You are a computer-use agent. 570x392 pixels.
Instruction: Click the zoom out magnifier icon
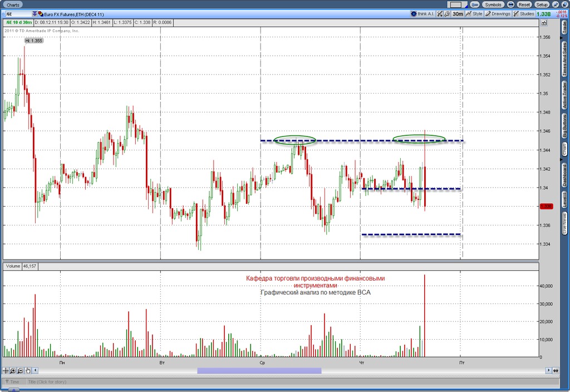[21, 370]
